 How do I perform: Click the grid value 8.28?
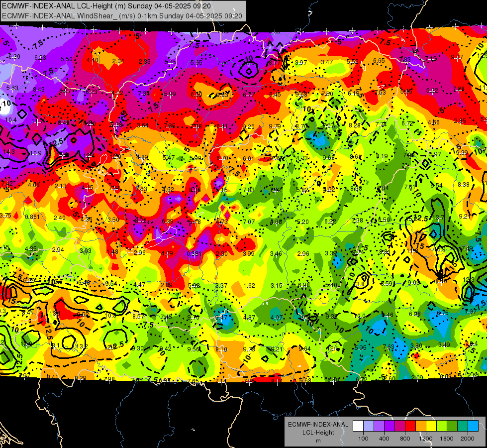tap(354, 125)
